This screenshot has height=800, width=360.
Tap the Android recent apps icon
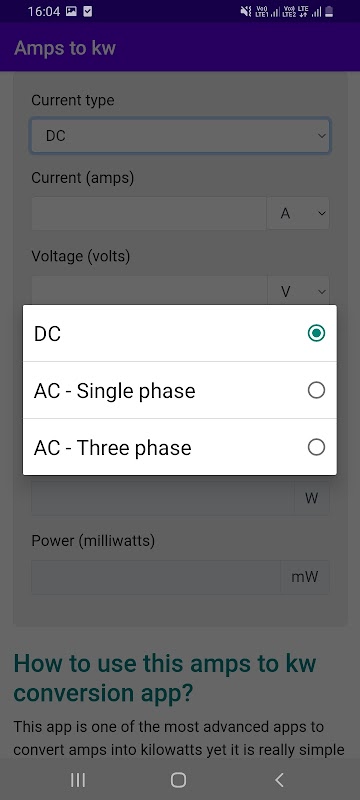coord(78,780)
